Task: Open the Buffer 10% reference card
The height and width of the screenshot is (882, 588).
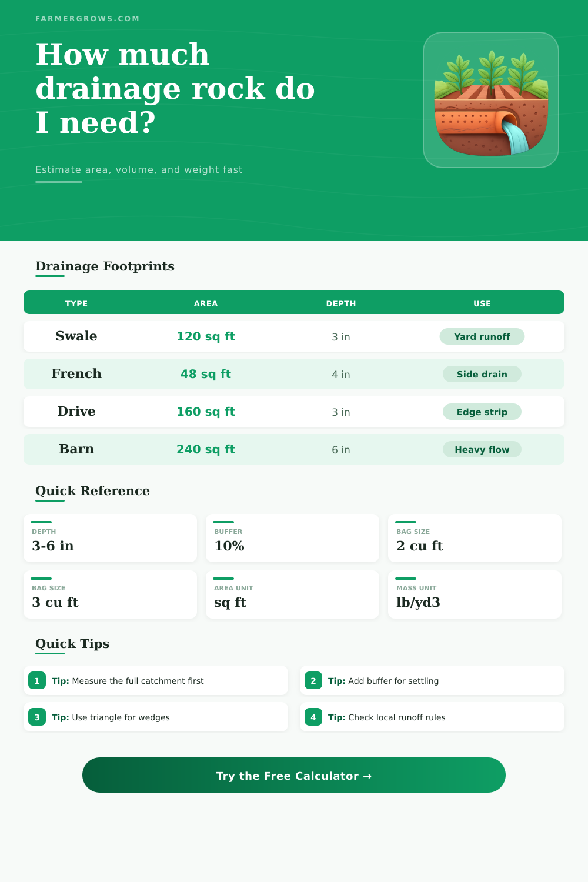Action: click(x=292, y=538)
